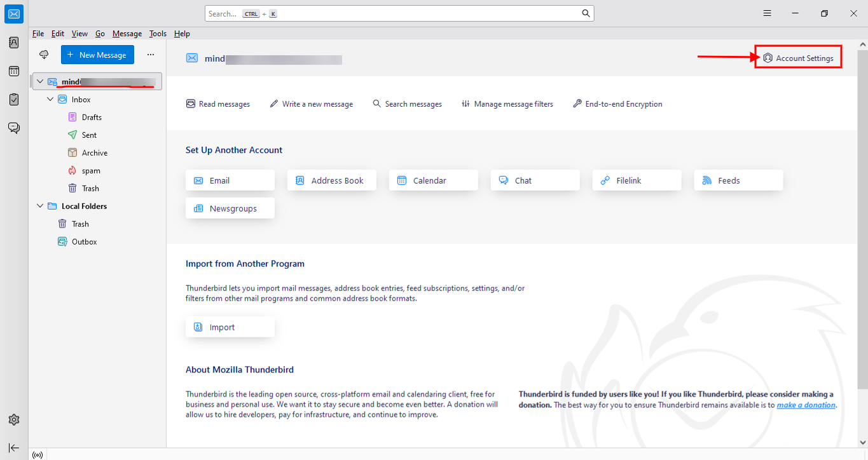Open the Go menu
This screenshot has height=460, width=868.
click(x=100, y=34)
